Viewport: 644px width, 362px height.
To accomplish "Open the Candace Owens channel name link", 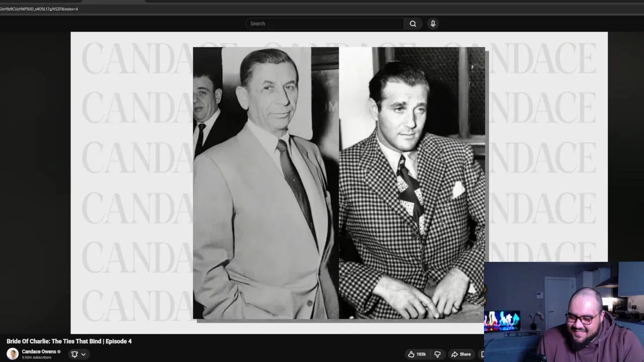I will (x=39, y=351).
